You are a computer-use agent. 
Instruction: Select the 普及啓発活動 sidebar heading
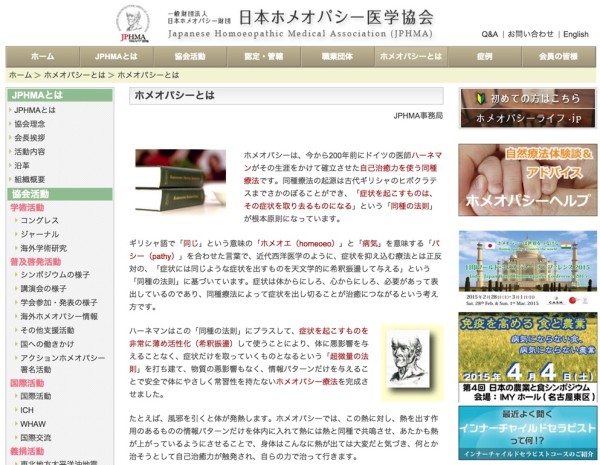tap(36, 262)
